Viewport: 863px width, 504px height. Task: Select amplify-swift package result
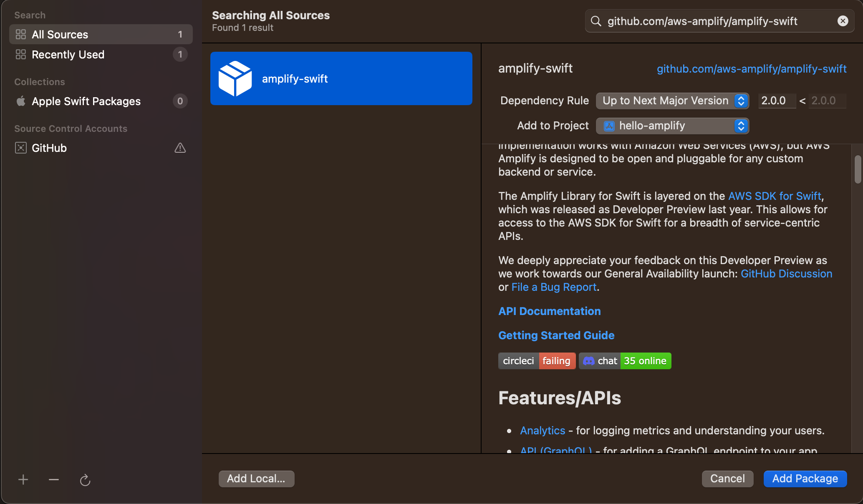341,78
